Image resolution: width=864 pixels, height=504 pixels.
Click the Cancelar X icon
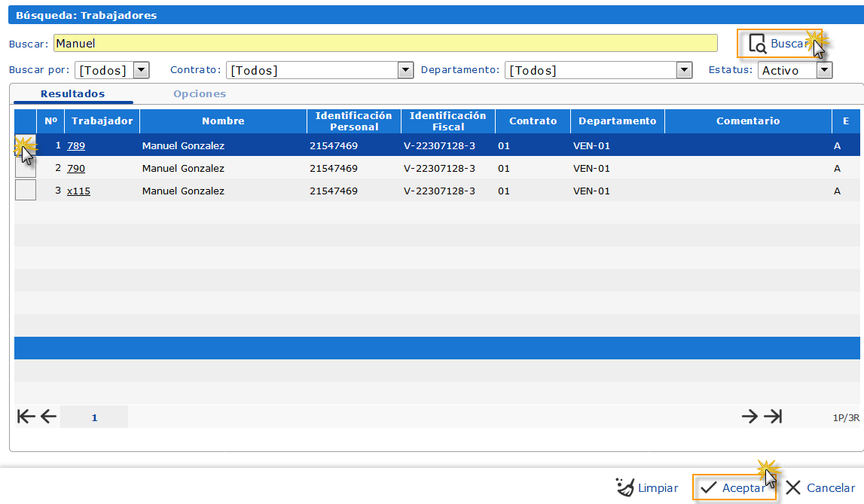coord(793,488)
